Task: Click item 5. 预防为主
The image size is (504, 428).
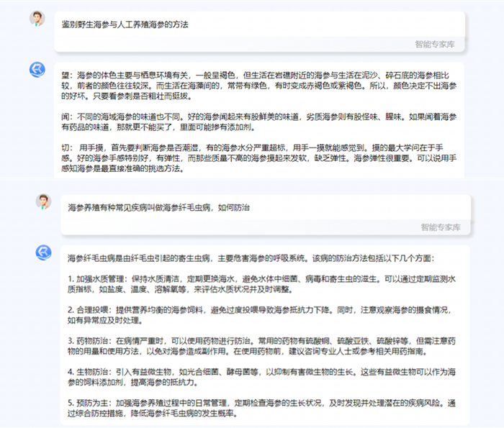Action: tap(261, 408)
